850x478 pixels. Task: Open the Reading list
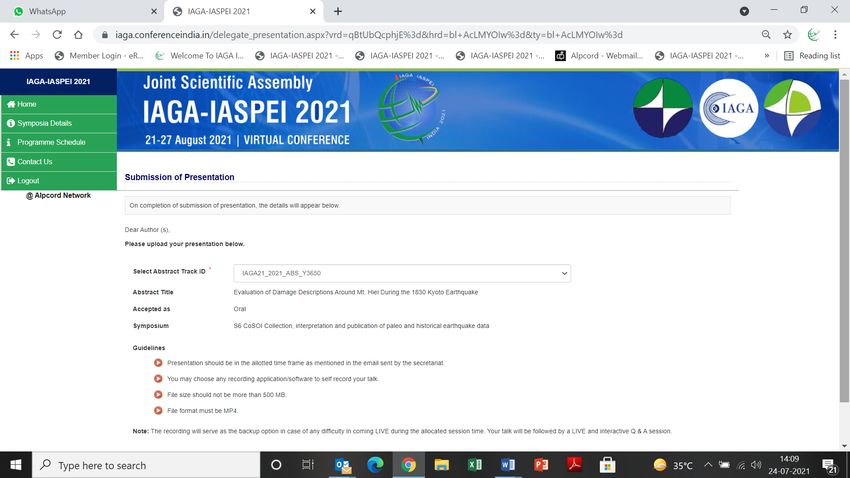(812, 55)
